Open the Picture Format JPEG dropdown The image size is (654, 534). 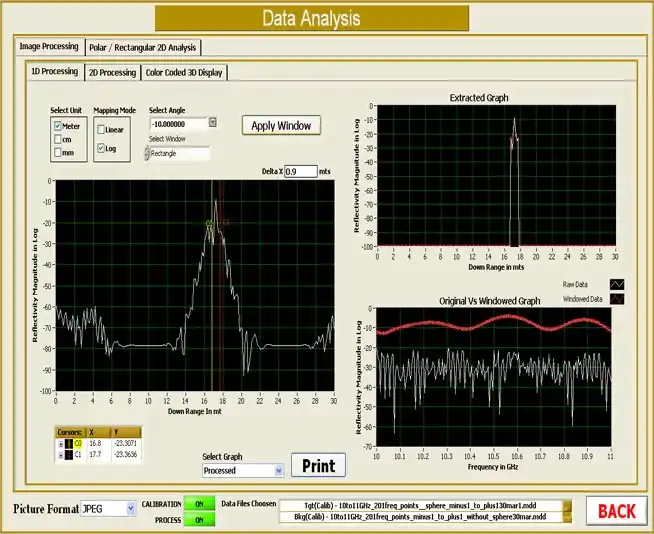[131, 508]
